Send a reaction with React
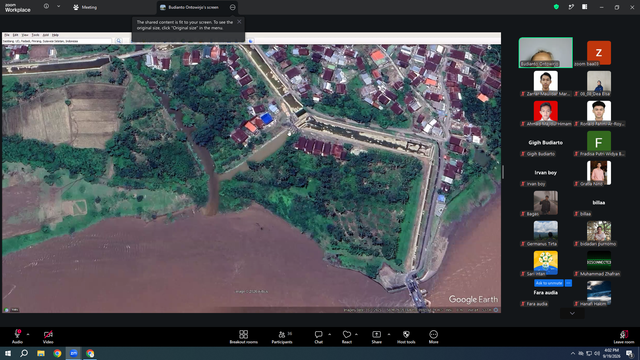 coord(347,337)
